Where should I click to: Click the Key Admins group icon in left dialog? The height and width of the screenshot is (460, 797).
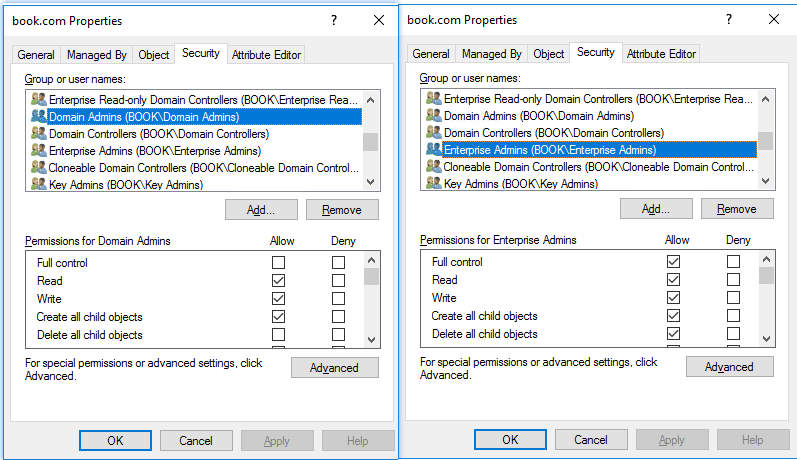[39, 184]
